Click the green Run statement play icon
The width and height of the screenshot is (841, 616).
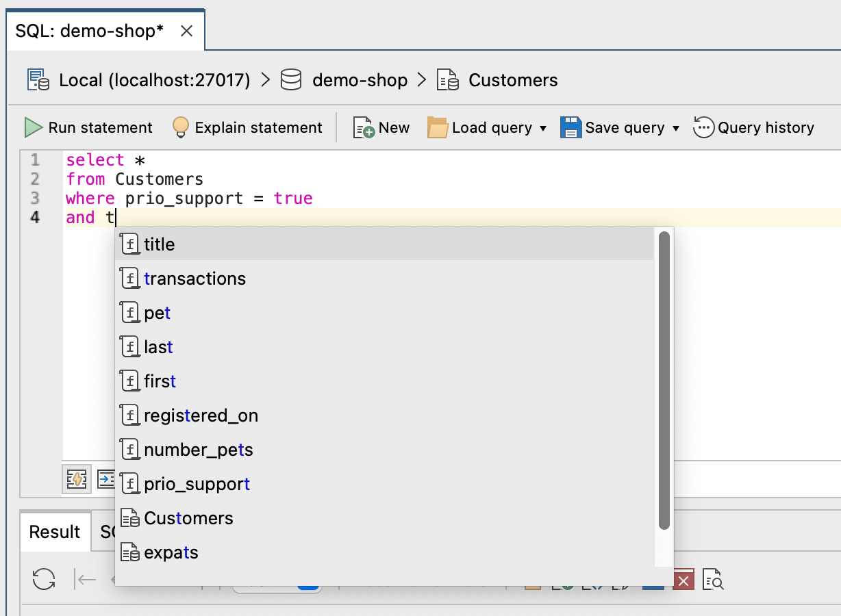point(34,128)
